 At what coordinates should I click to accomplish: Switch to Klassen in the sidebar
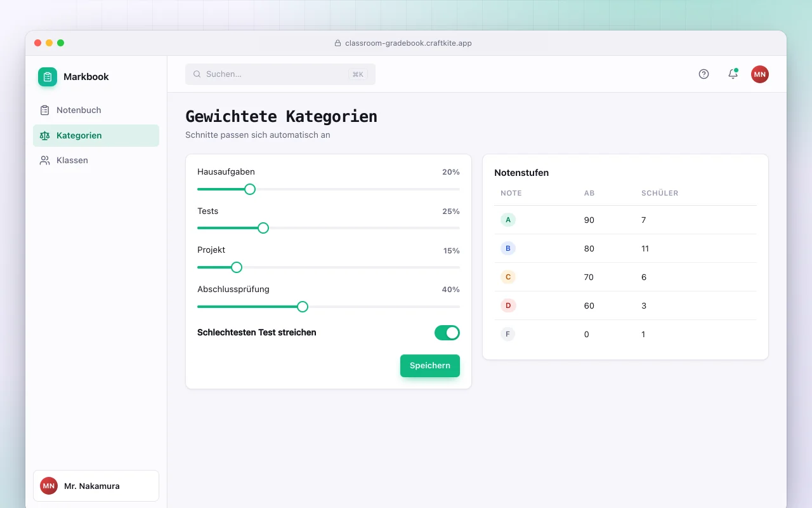coord(96,161)
